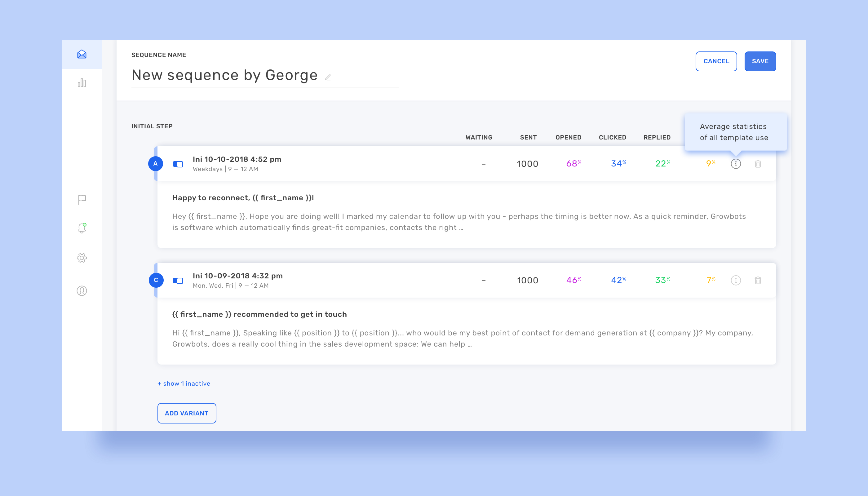Expand hidden variants via show 1 inactive
The image size is (868, 496).
click(x=184, y=383)
